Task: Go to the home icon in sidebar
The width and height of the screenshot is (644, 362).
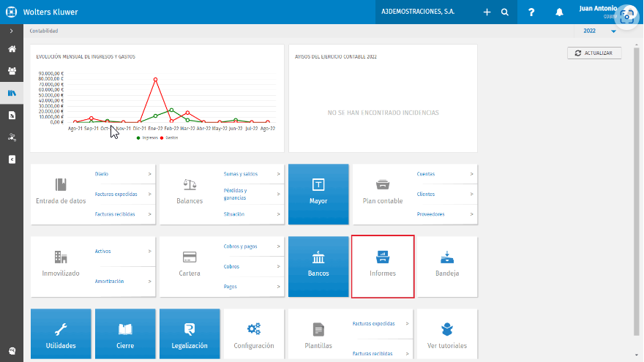Action: 12,49
